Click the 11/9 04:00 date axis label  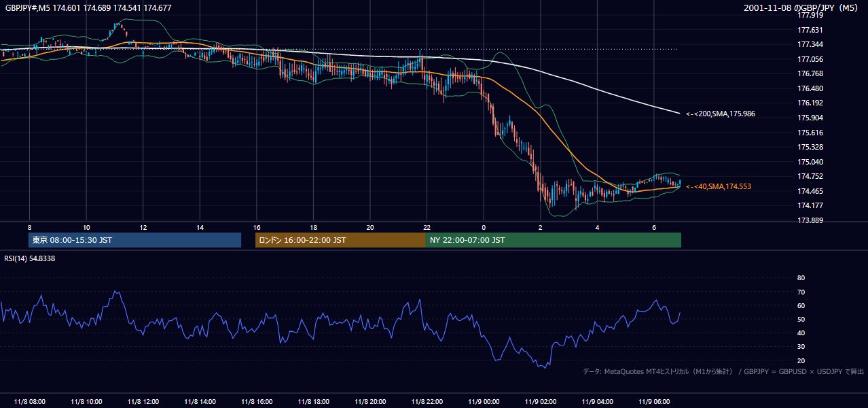tap(597, 402)
